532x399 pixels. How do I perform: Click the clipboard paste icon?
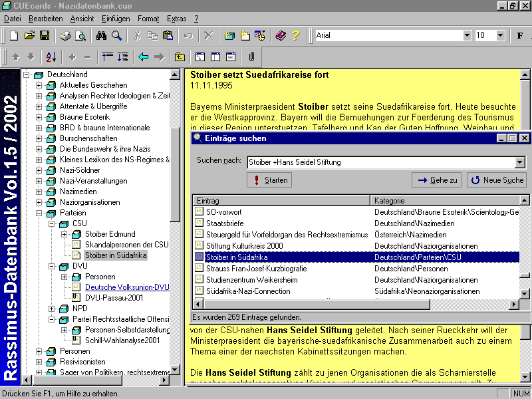coord(168,35)
